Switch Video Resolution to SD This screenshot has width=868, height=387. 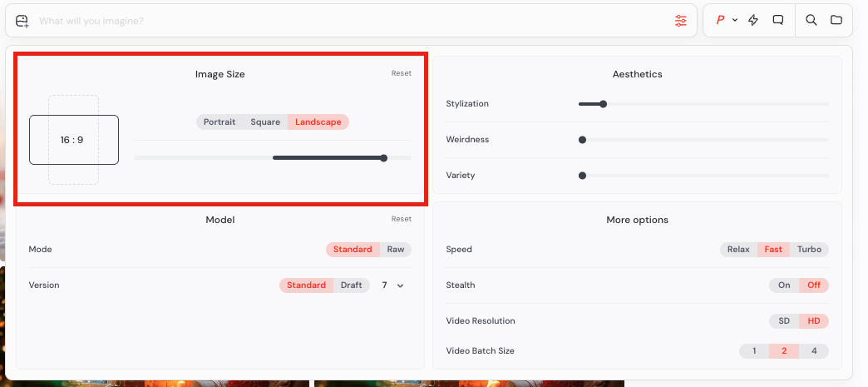(784, 321)
